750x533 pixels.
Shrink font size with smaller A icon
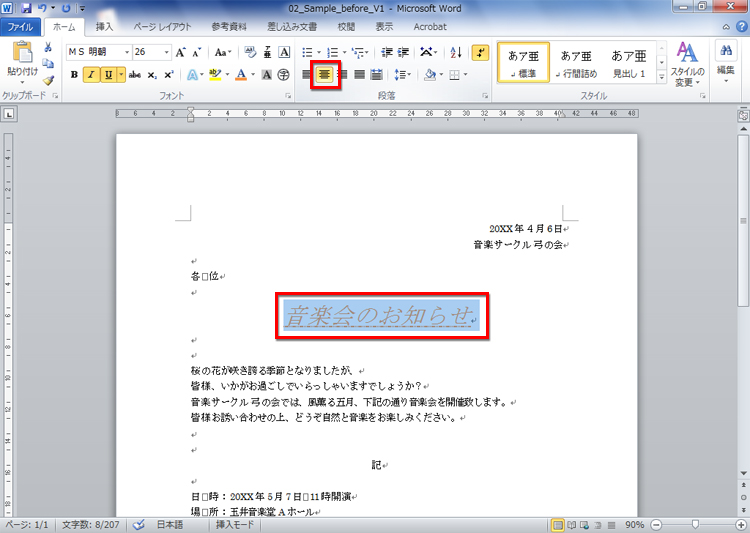click(x=197, y=52)
